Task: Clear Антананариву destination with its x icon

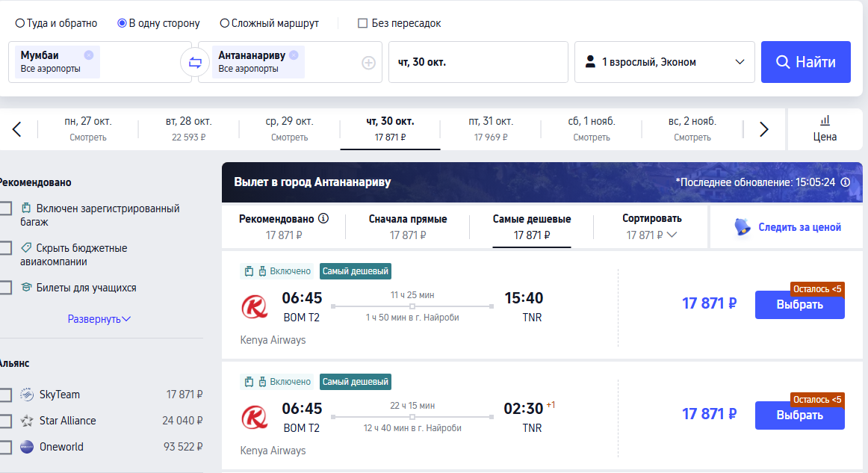Action: pyautogui.click(x=294, y=55)
